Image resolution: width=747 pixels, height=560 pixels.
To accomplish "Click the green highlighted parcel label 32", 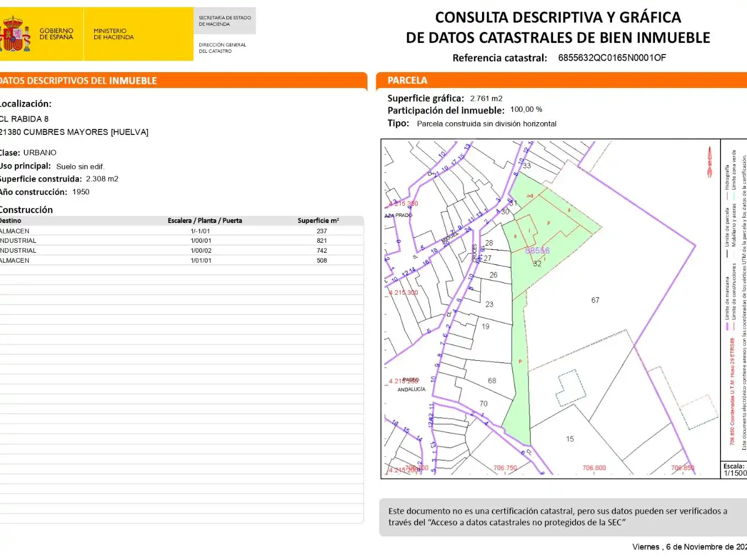I will (x=537, y=264).
